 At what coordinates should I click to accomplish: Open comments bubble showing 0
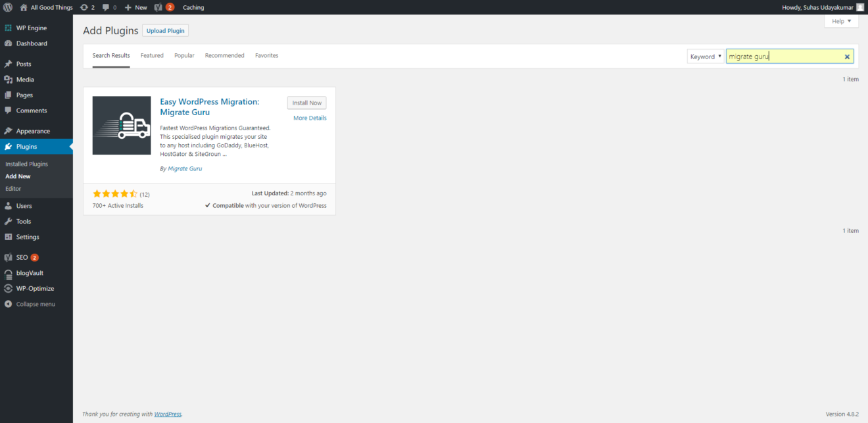(x=109, y=7)
